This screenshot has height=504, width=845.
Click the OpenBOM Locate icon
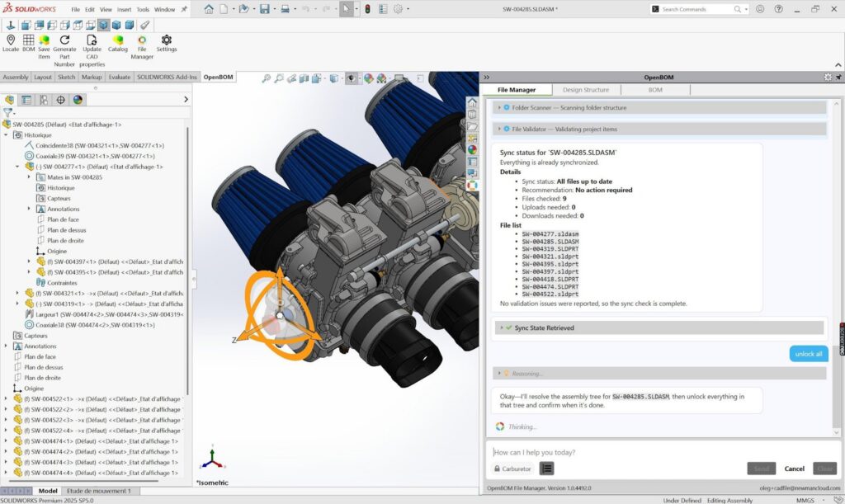[10, 40]
